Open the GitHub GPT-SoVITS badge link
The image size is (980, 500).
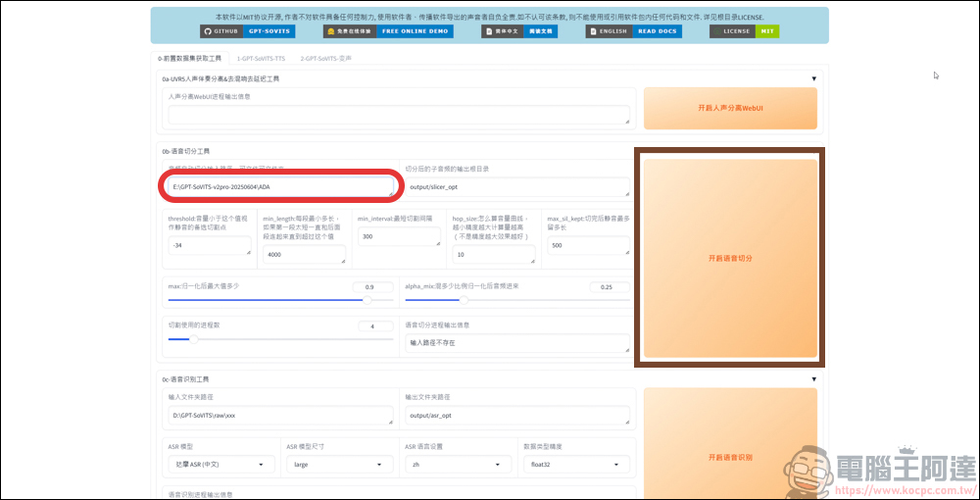point(248,30)
